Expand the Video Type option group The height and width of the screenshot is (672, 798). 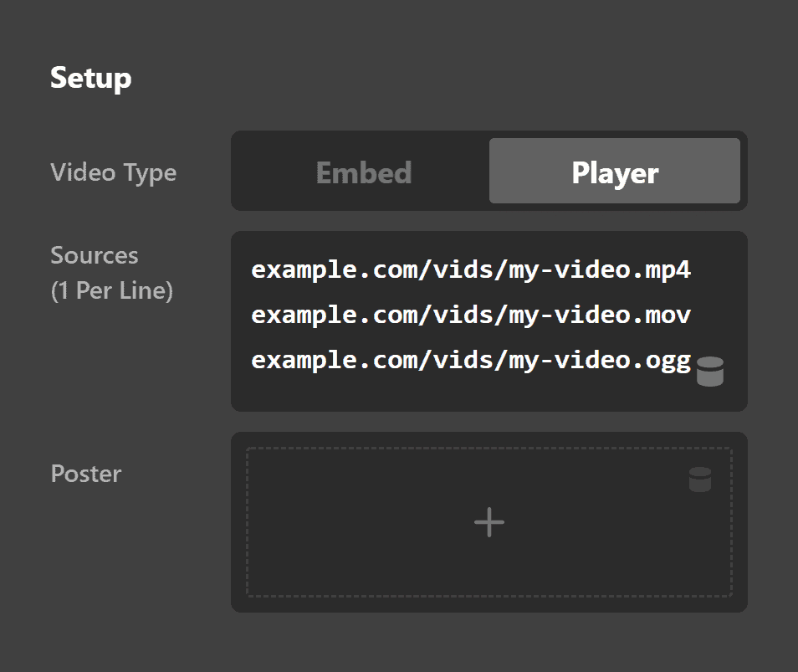[114, 172]
